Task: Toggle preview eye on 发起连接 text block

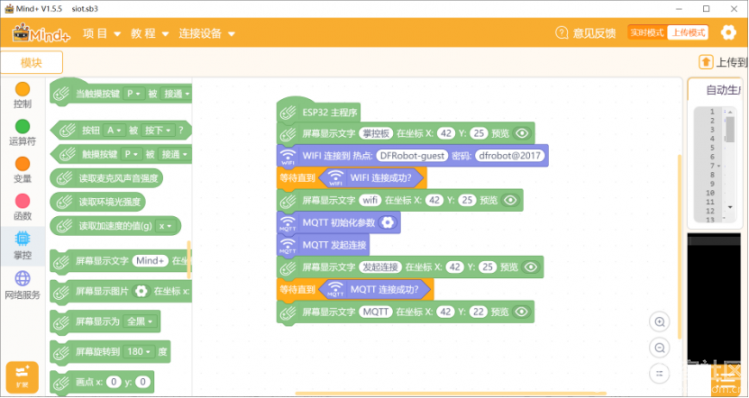Action: [530, 267]
